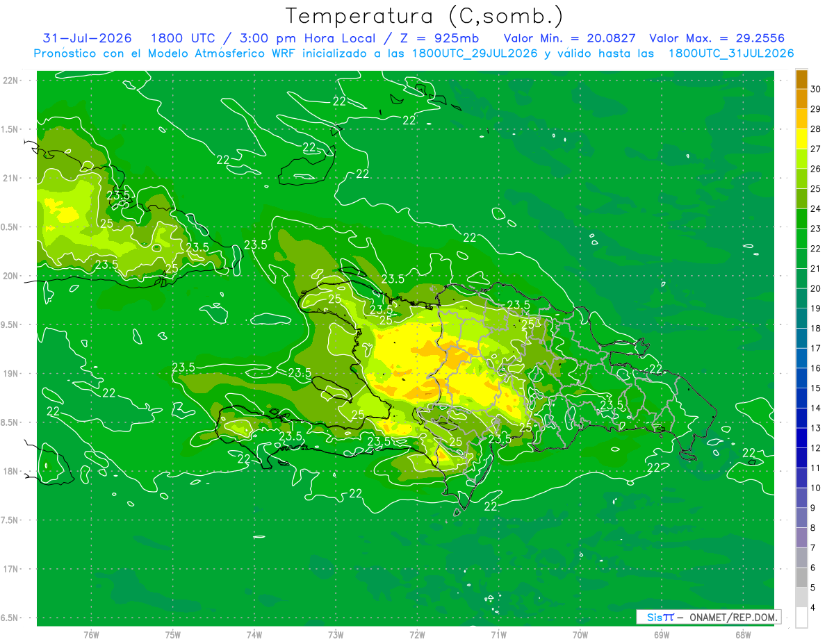Click the "9.5N" latitude tick label

click(10, 324)
